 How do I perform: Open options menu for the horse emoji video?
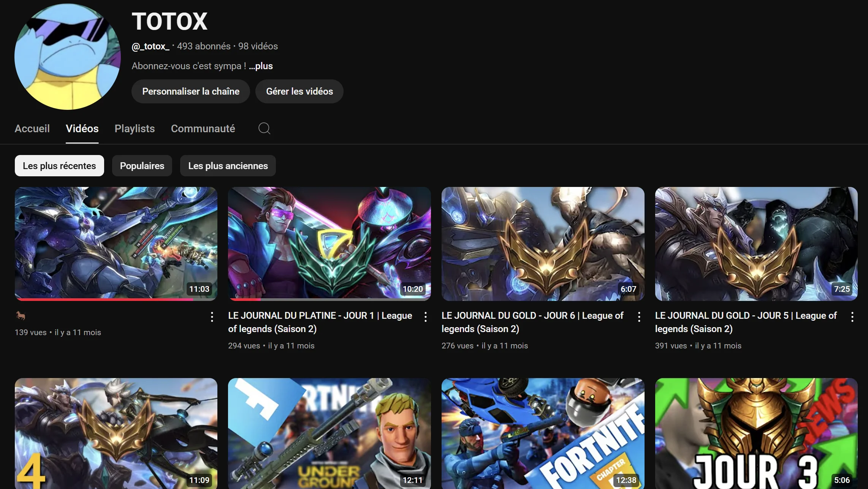coord(212,317)
